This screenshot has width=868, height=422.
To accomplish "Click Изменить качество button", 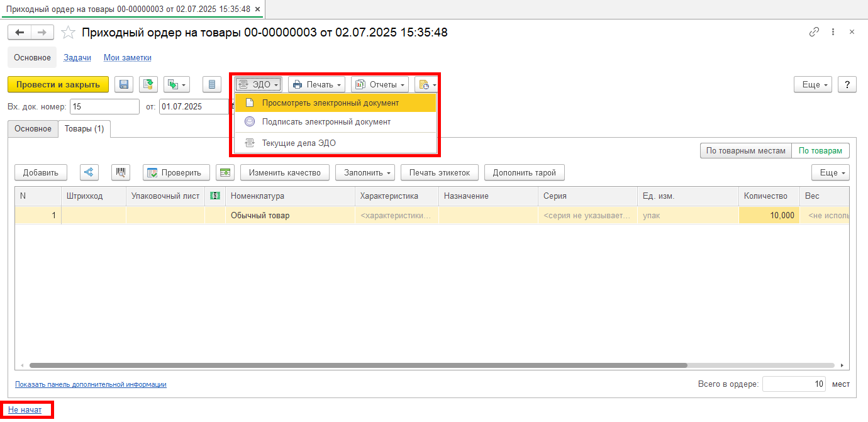I will (x=285, y=172).
